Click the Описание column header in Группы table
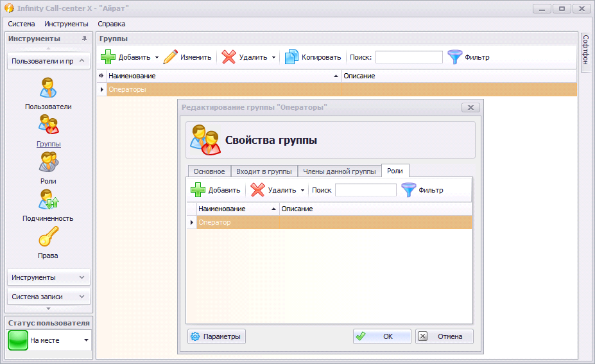The height and width of the screenshot is (364, 595). 459,76
